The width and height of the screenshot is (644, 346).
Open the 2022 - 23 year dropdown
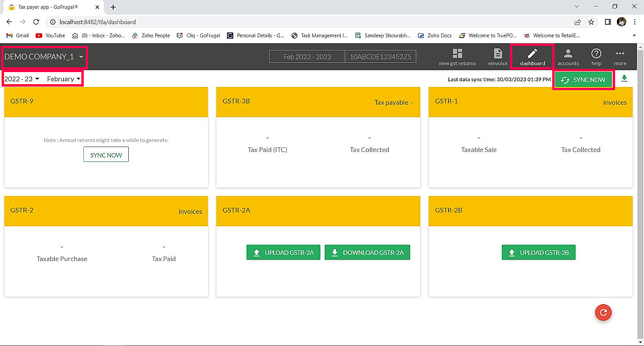point(22,79)
